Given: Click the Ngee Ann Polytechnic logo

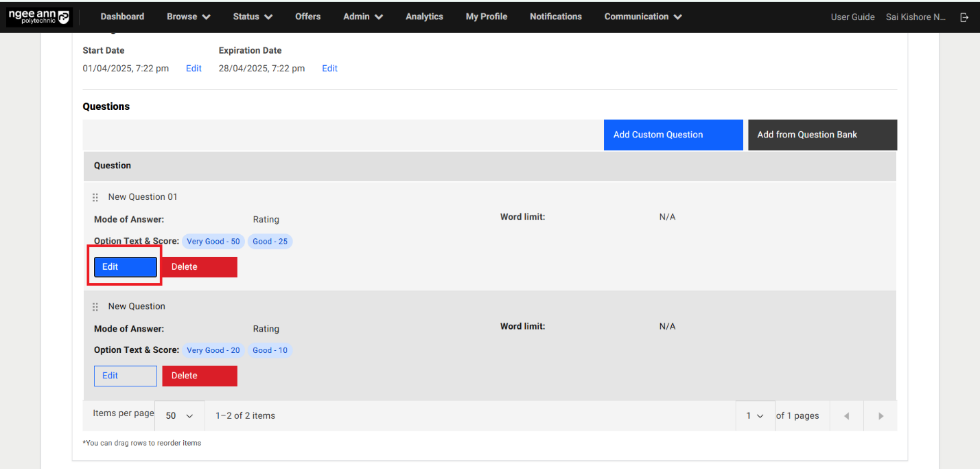Looking at the screenshot, I should (39, 17).
